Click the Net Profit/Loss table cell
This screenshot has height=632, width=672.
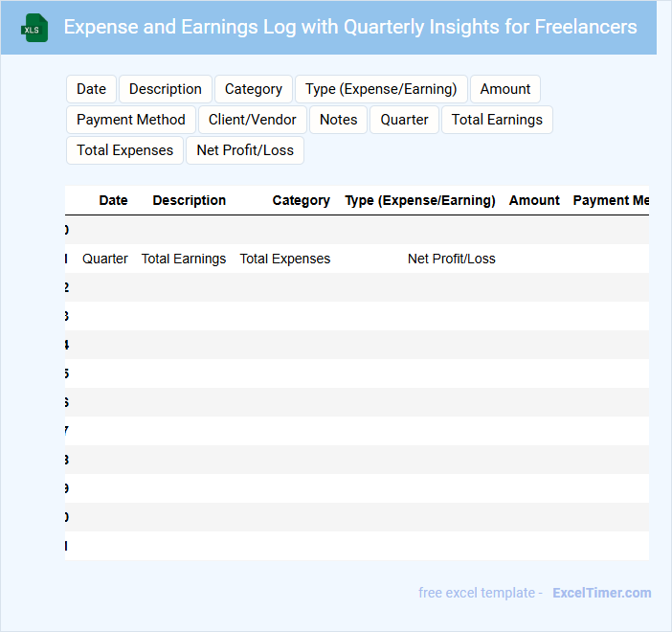pyautogui.click(x=451, y=259)
